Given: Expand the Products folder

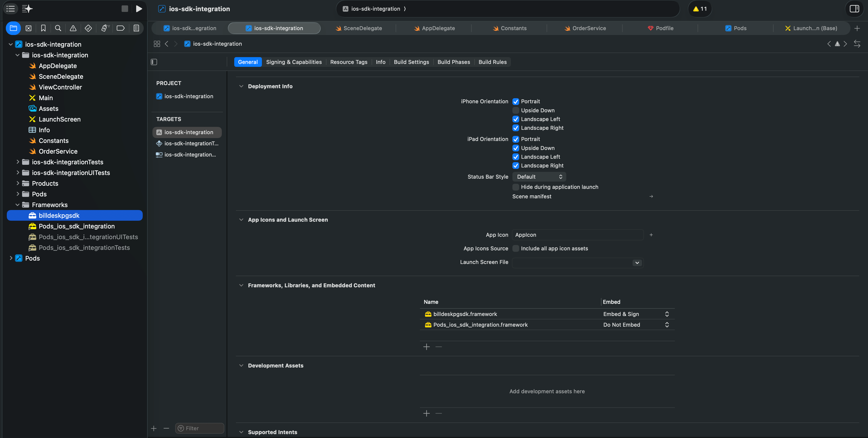Looking at the screenshot, I should [18, 183].
